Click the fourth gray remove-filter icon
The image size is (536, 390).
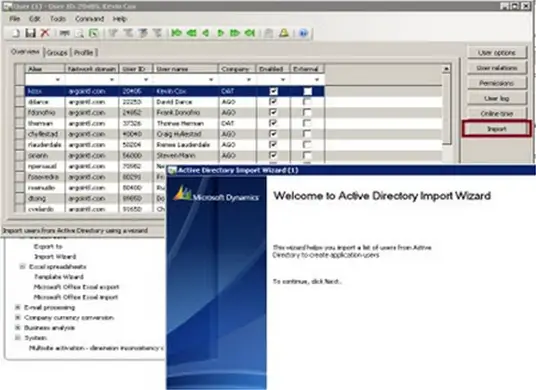click(x=157, y=33)
